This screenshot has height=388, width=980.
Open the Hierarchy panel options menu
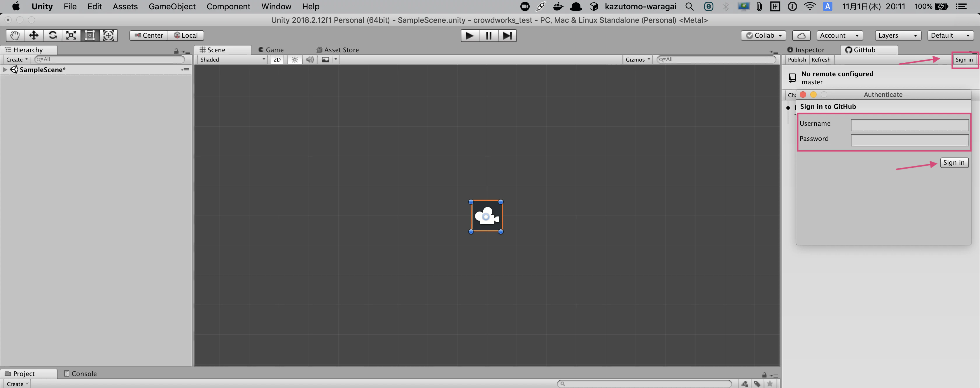[186, 52]
